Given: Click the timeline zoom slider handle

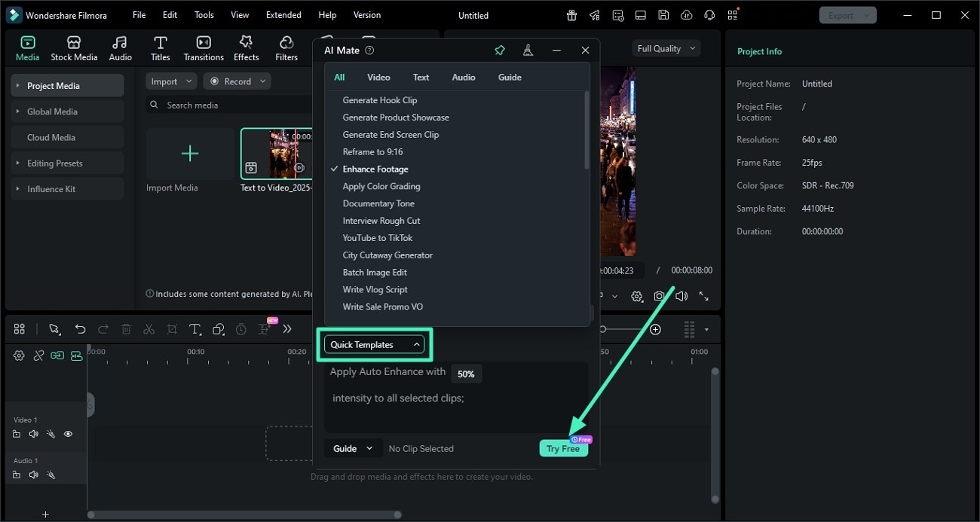Looking at the screenshot, I should [x=602, y=329].
